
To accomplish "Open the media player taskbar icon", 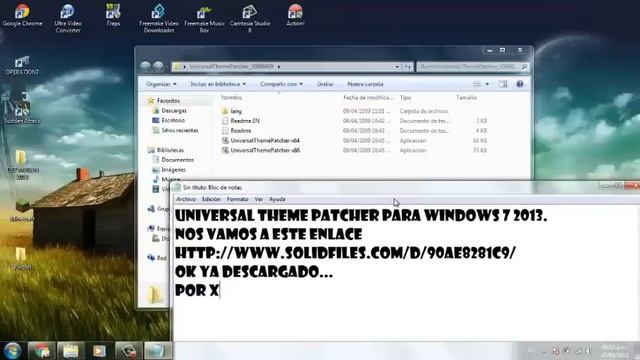I will tap(99, 351).
